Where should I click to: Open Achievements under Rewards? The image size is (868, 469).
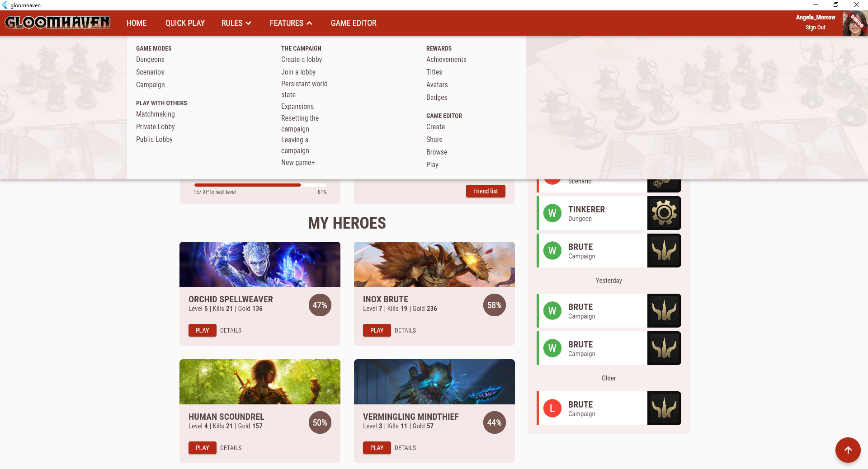tap(446, 59)
